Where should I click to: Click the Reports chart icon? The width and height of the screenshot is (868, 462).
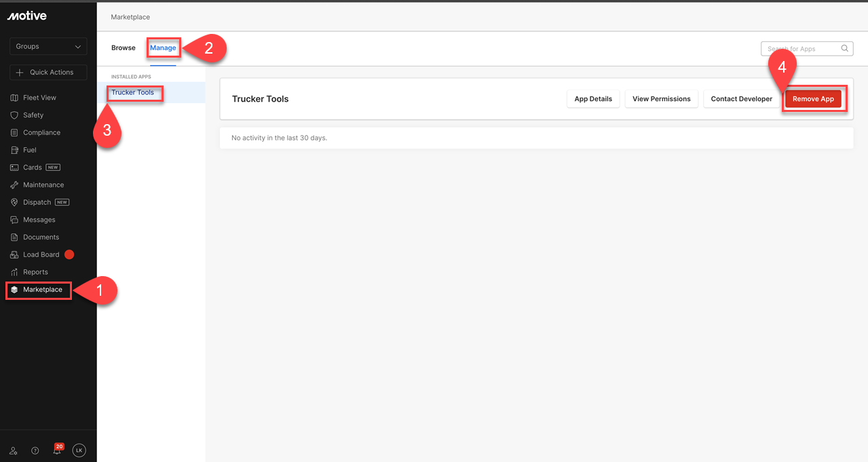tap(14, 272)
